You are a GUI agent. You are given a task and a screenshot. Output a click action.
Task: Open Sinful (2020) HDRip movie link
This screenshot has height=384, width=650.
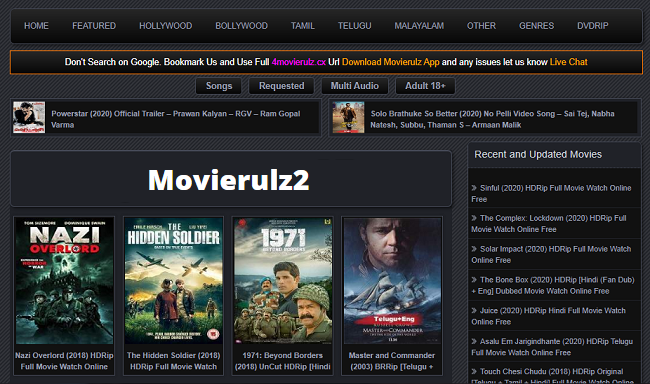[551, 194]
